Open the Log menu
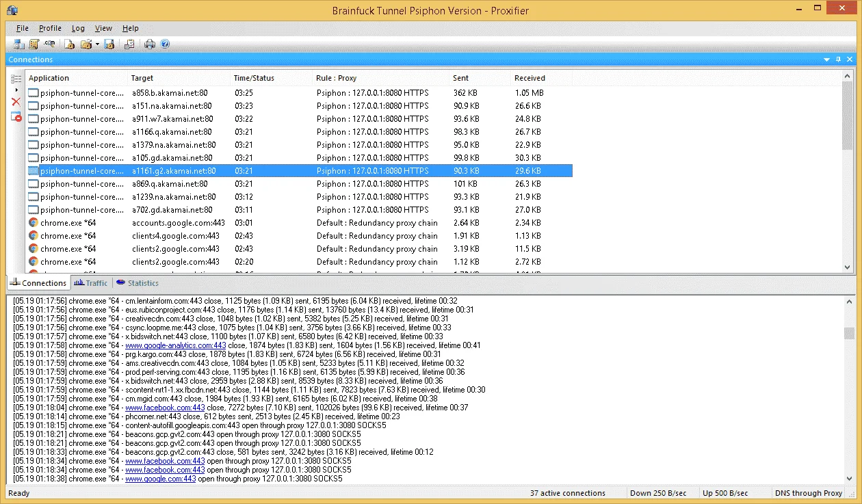Screen dimensions: 862x504 click(x=79, y=28)
